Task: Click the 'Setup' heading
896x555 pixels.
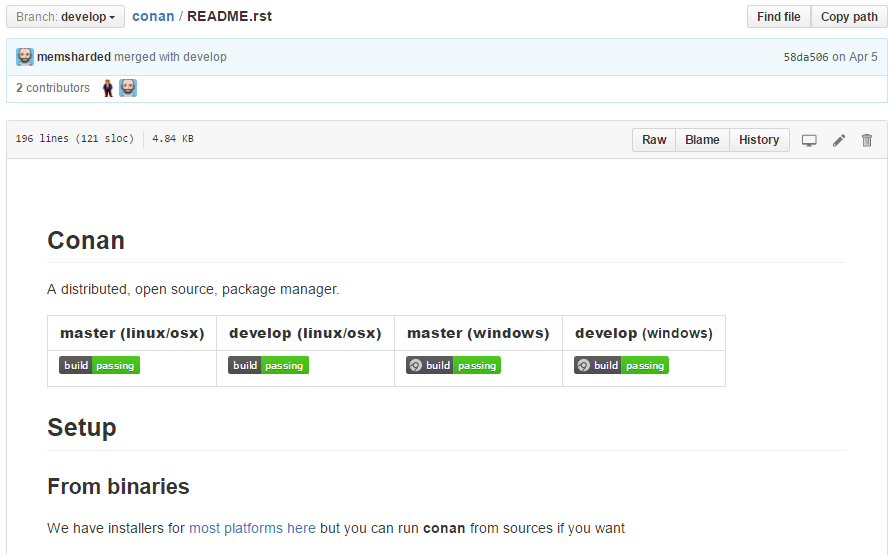Action: point(82,428)
